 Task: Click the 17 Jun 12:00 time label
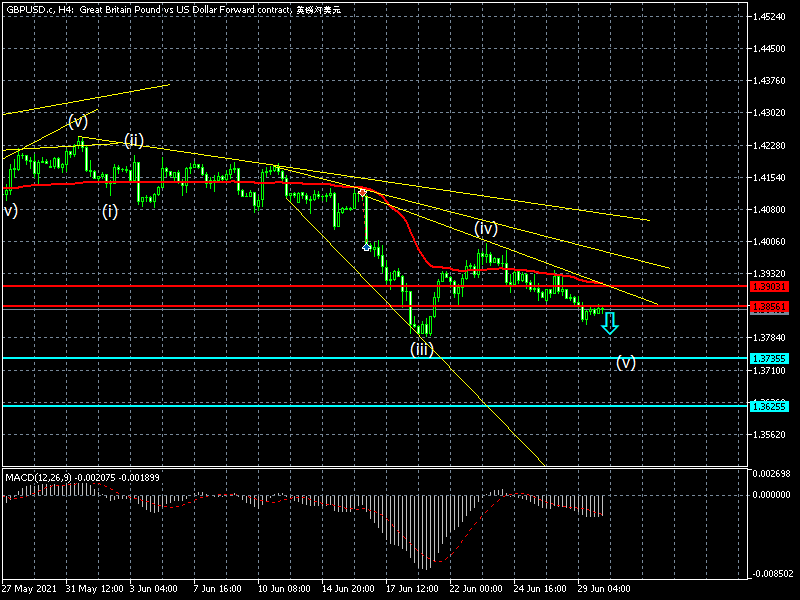(412, 589)
